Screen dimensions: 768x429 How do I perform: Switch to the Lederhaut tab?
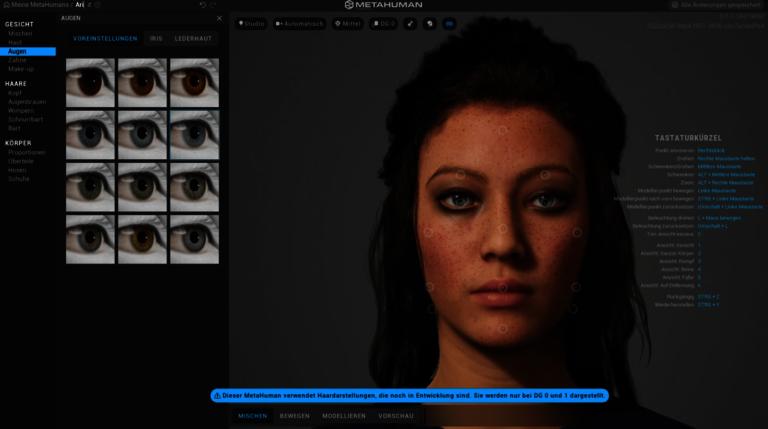pyautogui.click(x=193, y=39)
